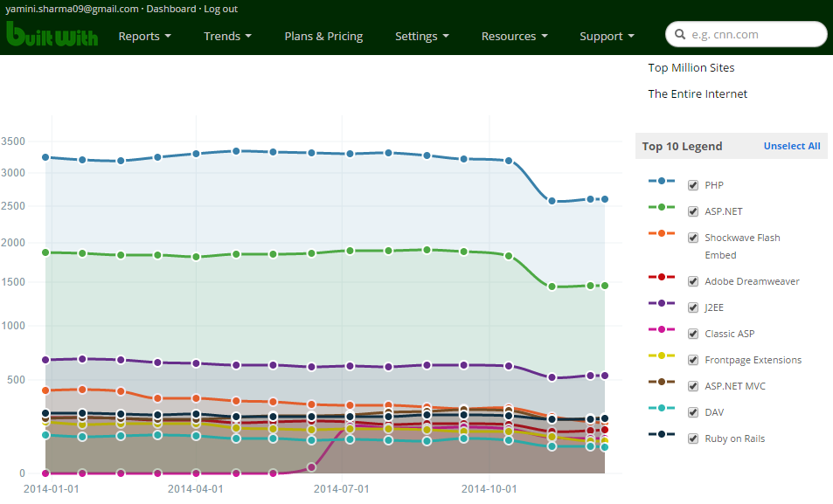Disable the J2EE series checkbox
This screenshot has height=504, width=833.
coord(693,307)
